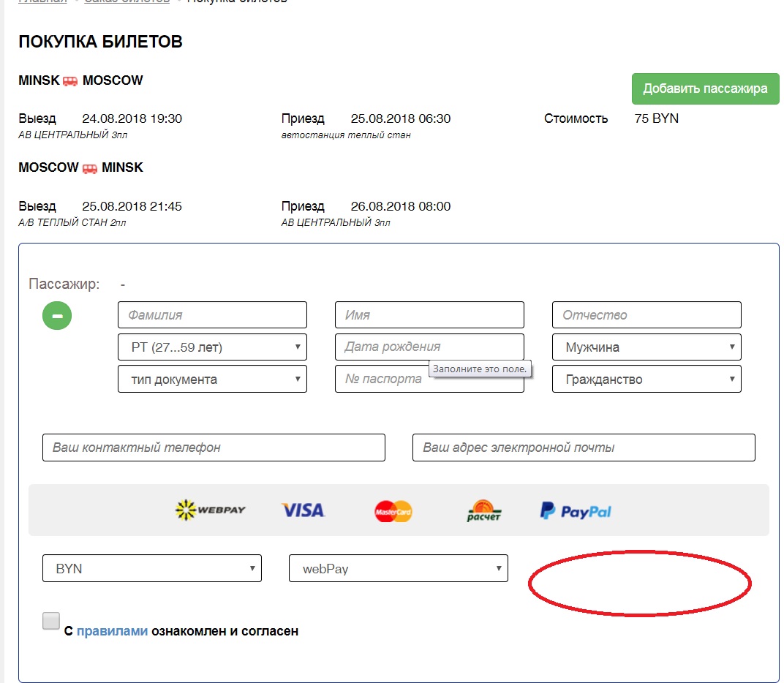Click the Добавить пассажира button

pyautogui.click(x=706, y=89)
